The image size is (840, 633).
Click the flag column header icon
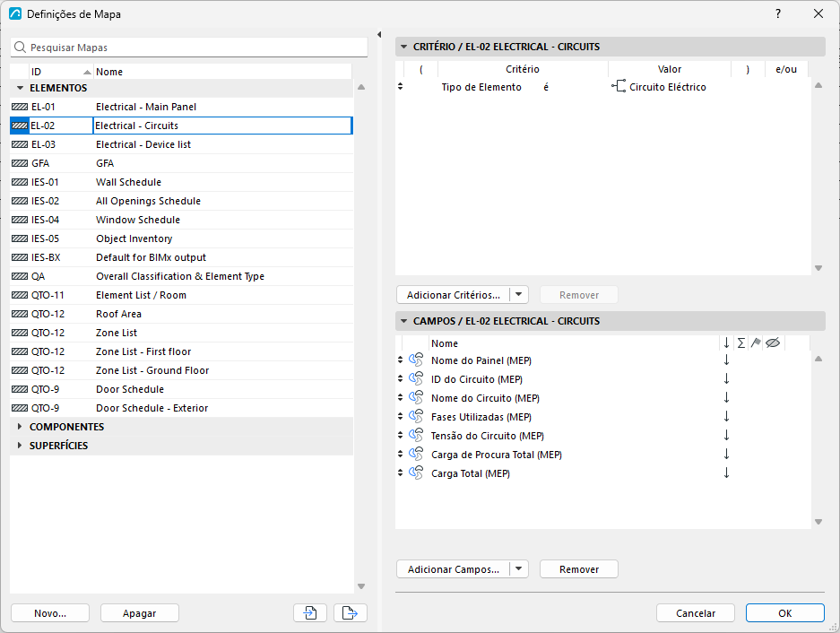(756, 343)
